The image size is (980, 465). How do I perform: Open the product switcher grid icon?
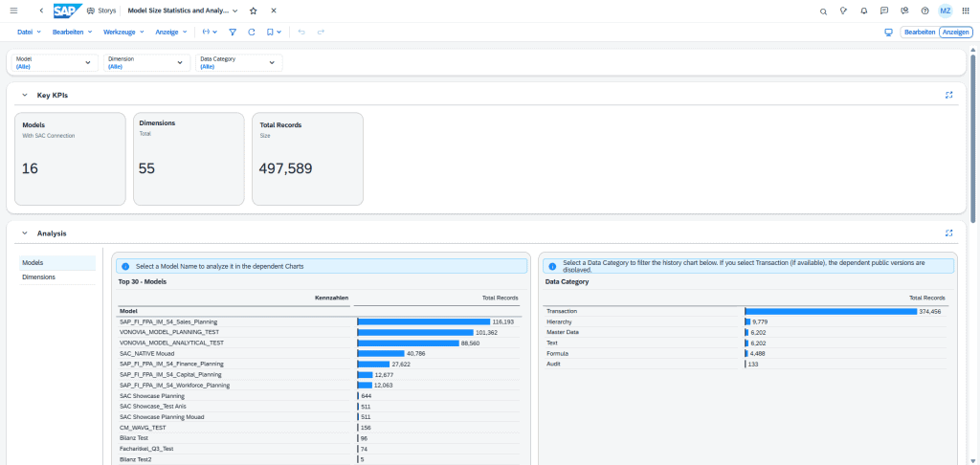coord(965,11)
